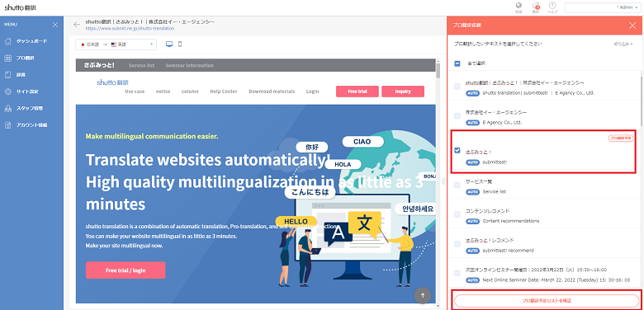Open the notifications icon with badge

(x=536, y=6)
